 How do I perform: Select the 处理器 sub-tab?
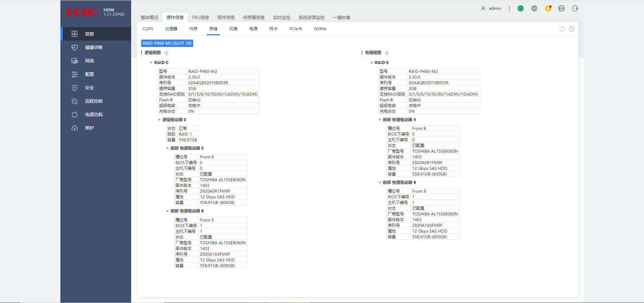(x=171, y=29)
